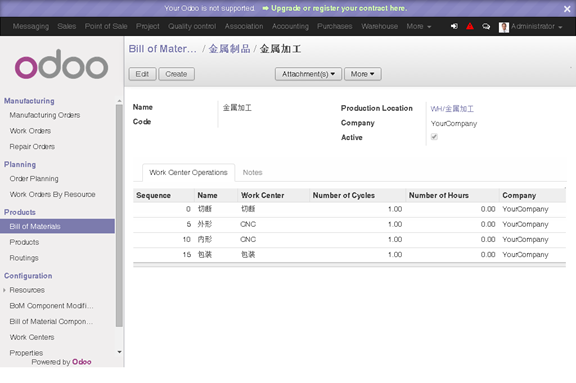Image resolution: width=576 pixels, height=383 pixels.
Task: Open the Messaging menu
Action: coord(30,26)
